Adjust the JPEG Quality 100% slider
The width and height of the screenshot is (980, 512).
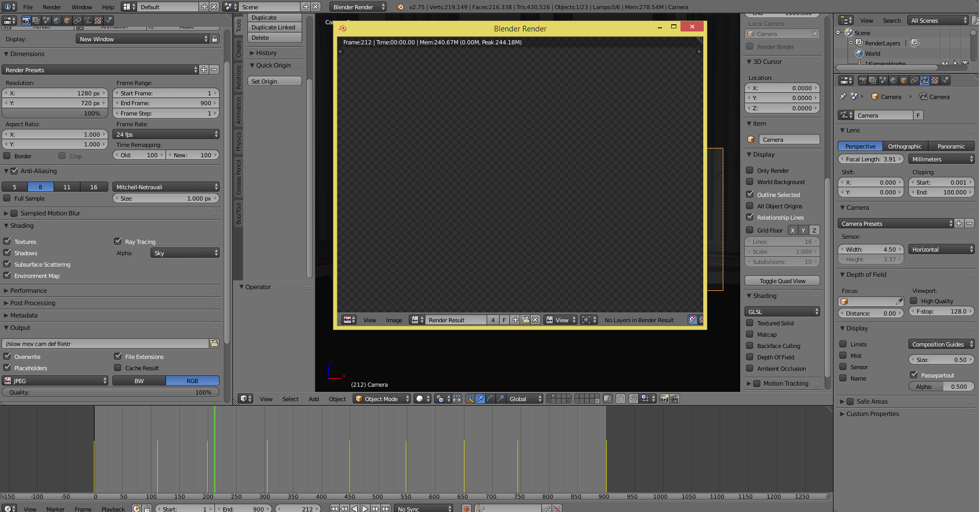tap(111, 392)
